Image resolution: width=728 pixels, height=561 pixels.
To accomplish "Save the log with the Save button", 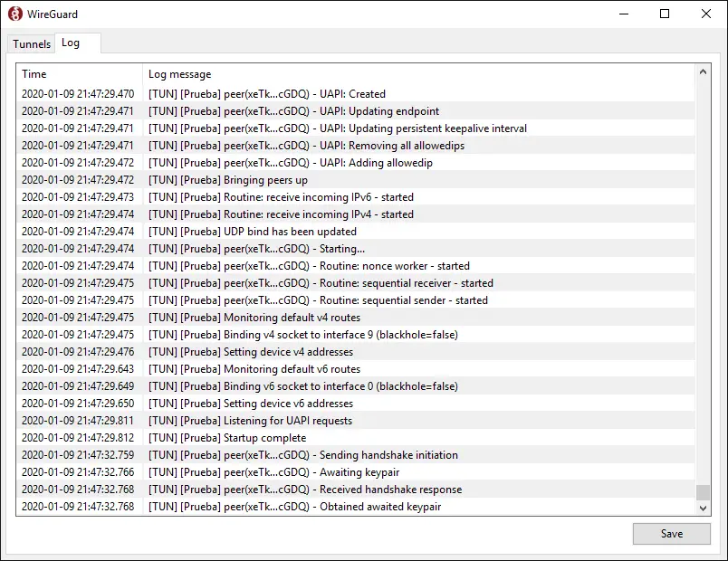I will point(671,534).
